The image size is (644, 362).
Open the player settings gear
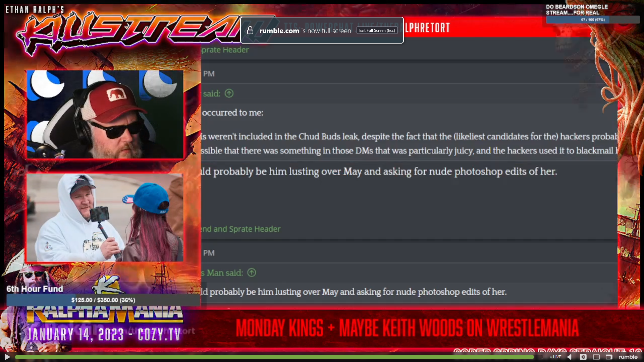pos(583,357)
